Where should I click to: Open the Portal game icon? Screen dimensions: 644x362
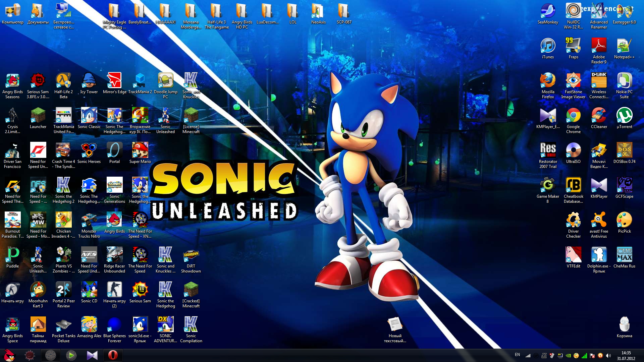point(114,151)
